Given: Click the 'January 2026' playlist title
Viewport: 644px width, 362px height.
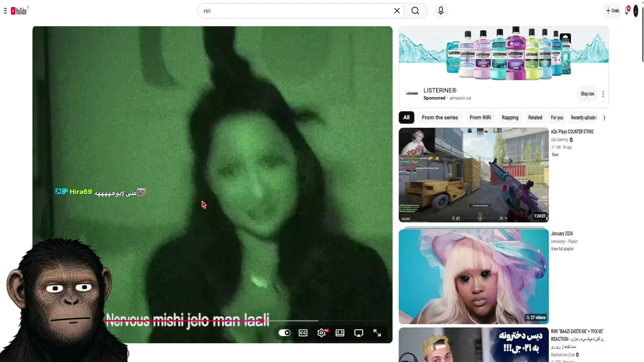Looking at the screenshot, I should (562, 234).
